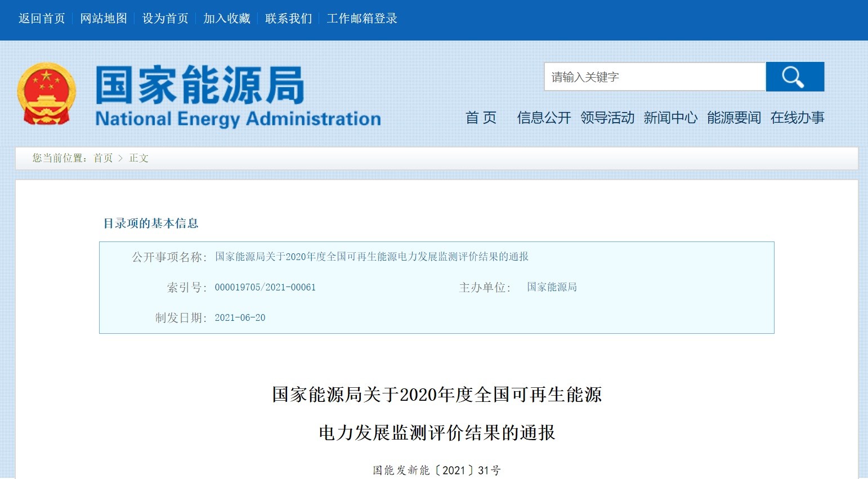Open 联系我们 link
The width and height of the screenshot is (868, 479).
tap(289, 19)
